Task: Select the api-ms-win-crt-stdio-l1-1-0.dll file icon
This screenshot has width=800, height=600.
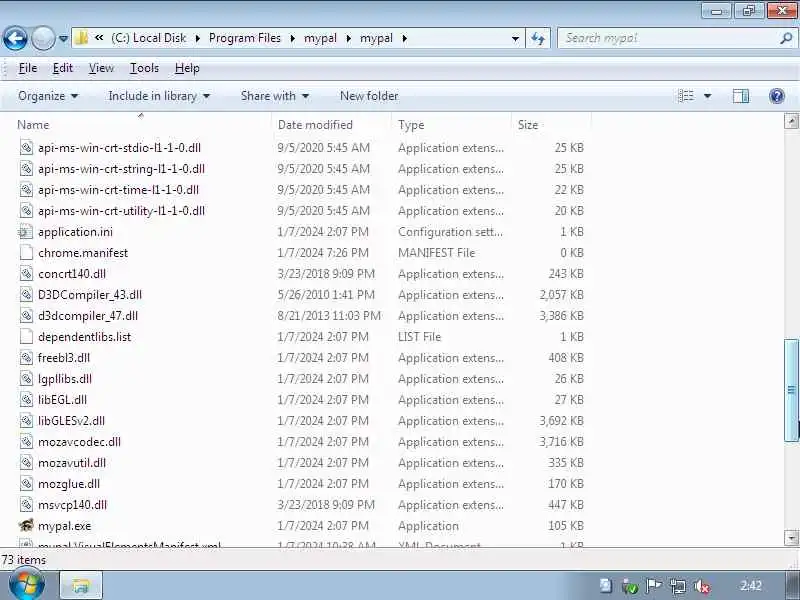Action: [x=26, y=147]
